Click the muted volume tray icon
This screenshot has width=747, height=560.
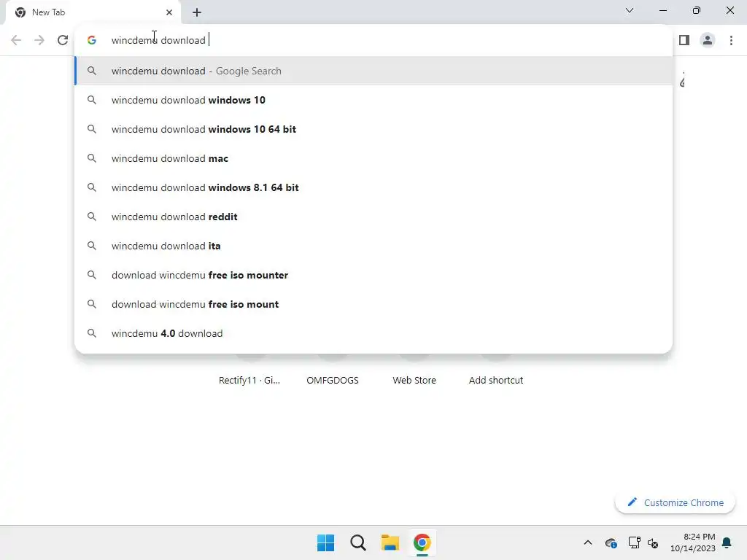653,542
